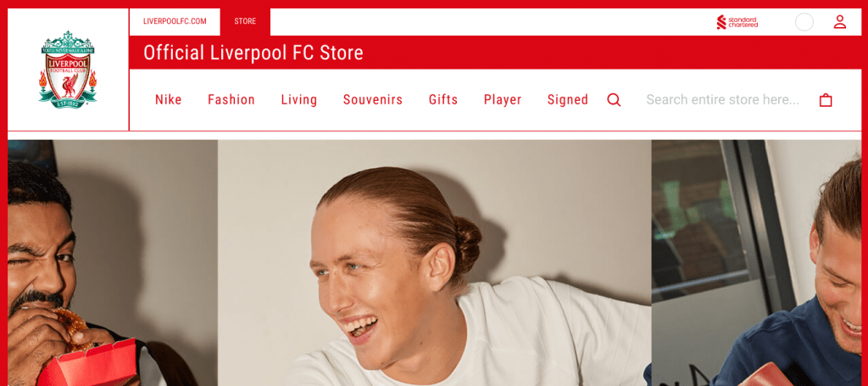Switch to the LIVERPOOLFC.COM tab

[175, 21]
